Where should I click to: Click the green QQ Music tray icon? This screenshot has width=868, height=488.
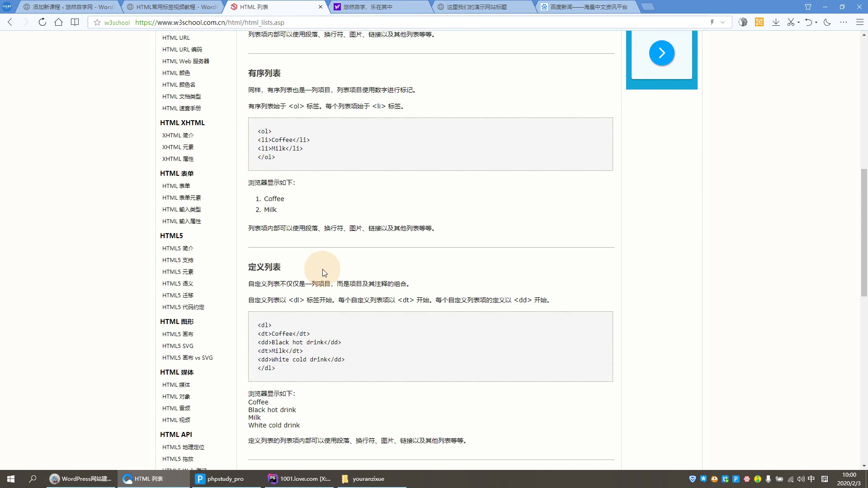click(x=758, y=479)
